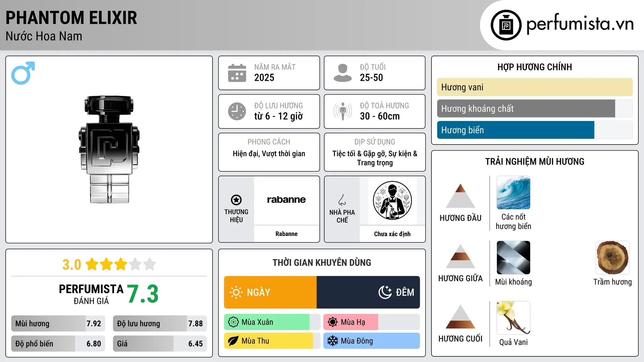Click the Mùi hương 7.92 score bar
Viewport: 644px width, 362px height.
(58, 324)
